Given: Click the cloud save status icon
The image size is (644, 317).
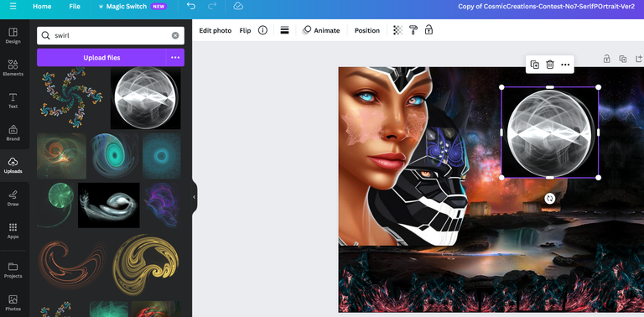Looking at the screenshot, I should pos(238,6).
